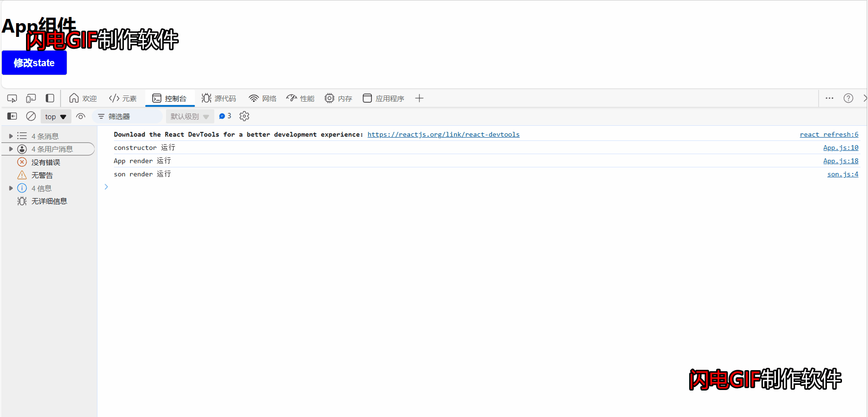Open the son.js:4 source link

(842, 174)
